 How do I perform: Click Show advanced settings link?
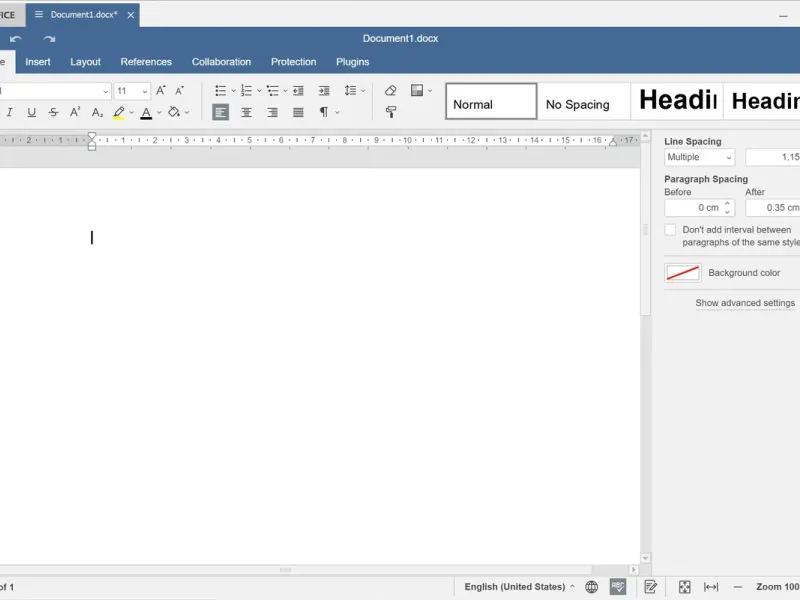pyautogui.click(x=745, y=303)
